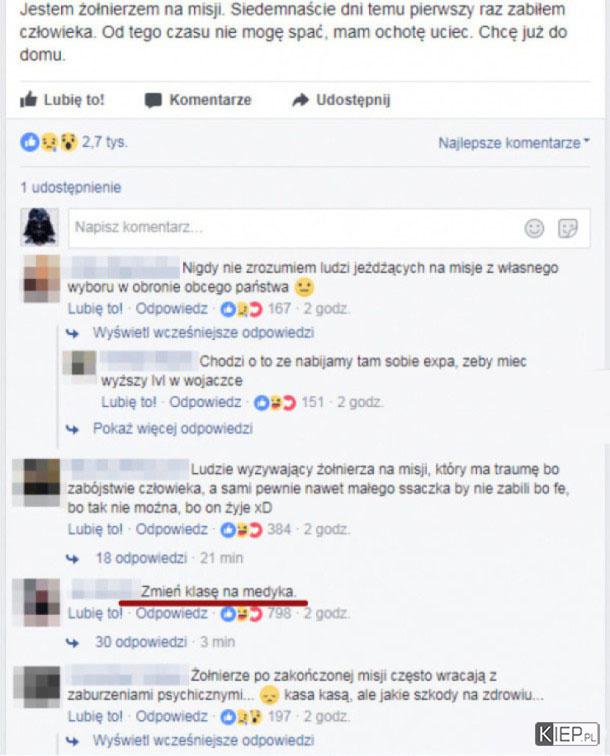Click reaction icons beside 798 count
610x756 pixels.
pos(241,614)
